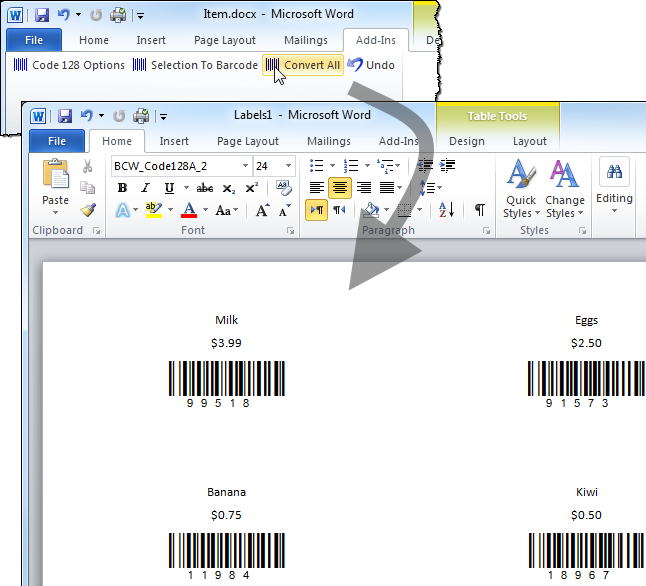Open Clipboard dialog launcher
The height and width of the screenshot is (586, 646).
(x=96, y=231)
